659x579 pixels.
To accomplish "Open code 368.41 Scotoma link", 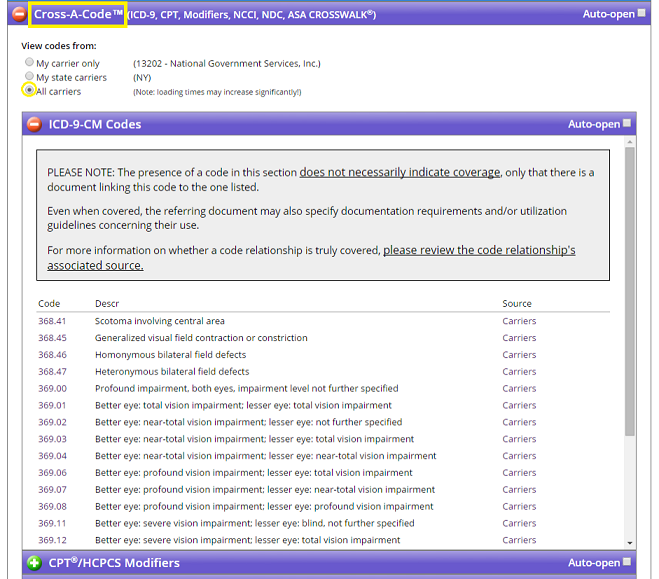I will point(52,321).
